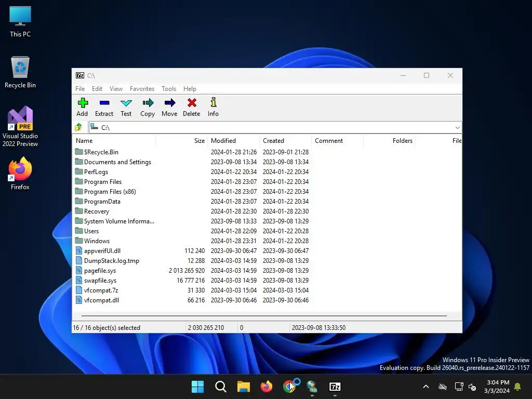Switch to 7-Zip taskbar icon
Image resolution: width=532 pixels, height=399 pixels.
pyautogui.click(x=335, y=387)
